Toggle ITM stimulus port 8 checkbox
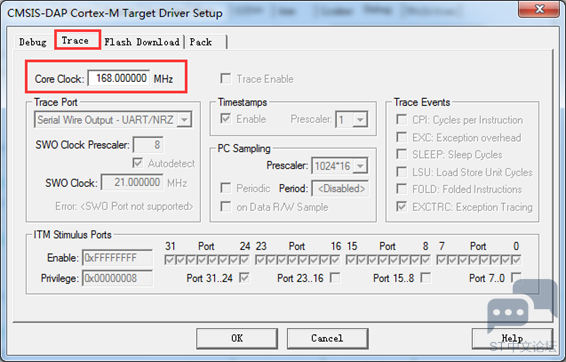Image resolution: width=566 pixels, height=362 pixels. click(426, 259)
